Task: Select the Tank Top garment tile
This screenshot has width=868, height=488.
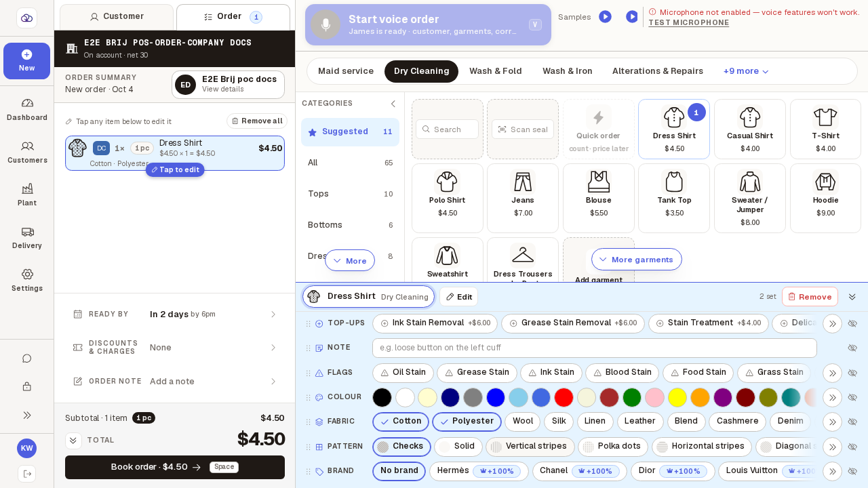Action: [674, 198]
